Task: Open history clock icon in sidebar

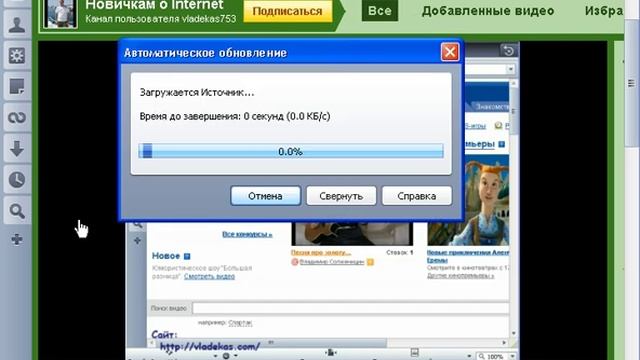Action: coord(17,180)
